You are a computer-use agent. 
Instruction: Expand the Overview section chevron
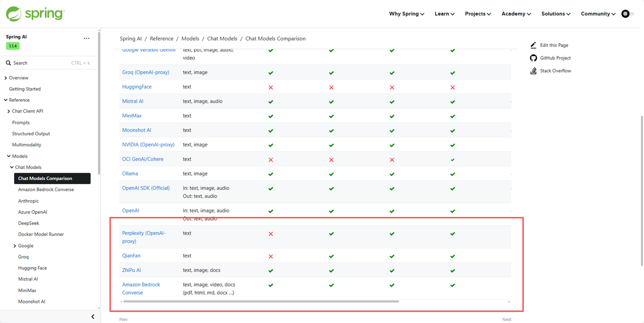(x=6, y=78)
